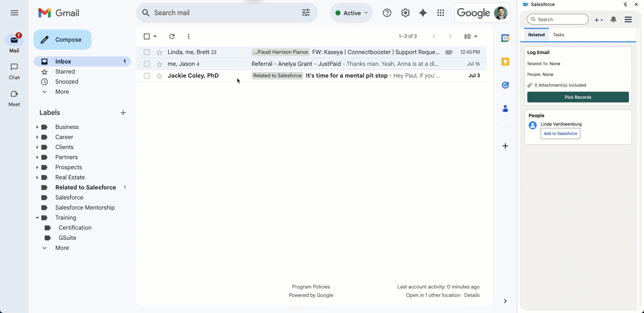
Task: Select the Linda, me, Brett email checkbox
Action: click(x=147, y=52)
